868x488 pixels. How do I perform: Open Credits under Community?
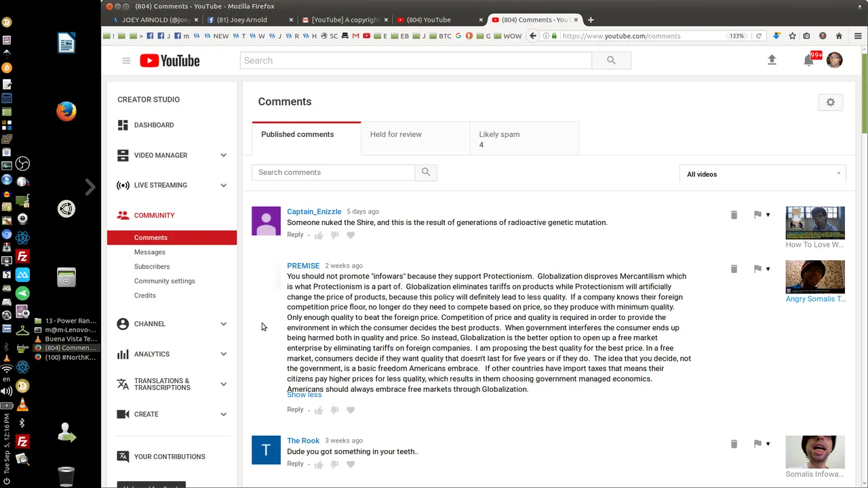click(x=145, y=296)
